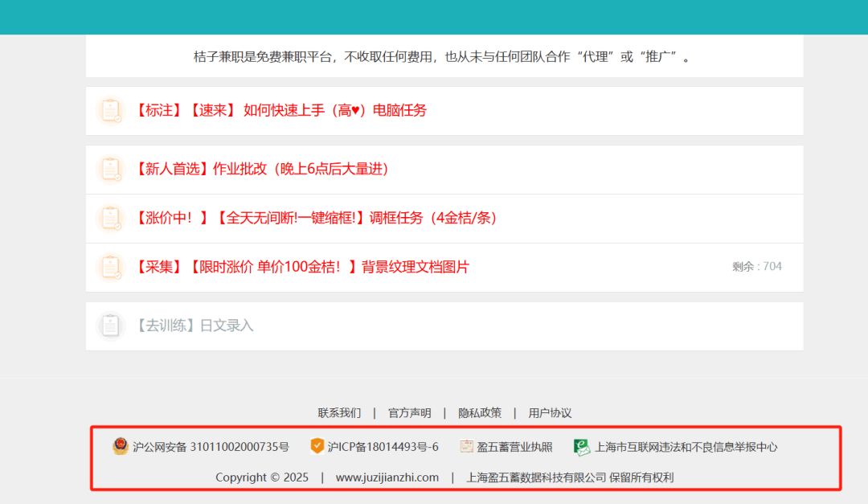868x504 pixels.
Task: View the 隐私政策 page
Action: (x=480, y=413)
